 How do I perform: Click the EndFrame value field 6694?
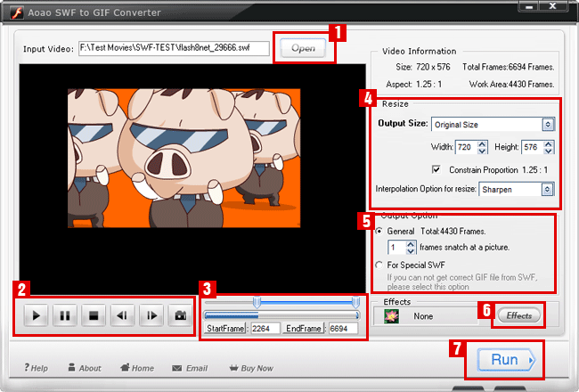[x=344, y=329]
